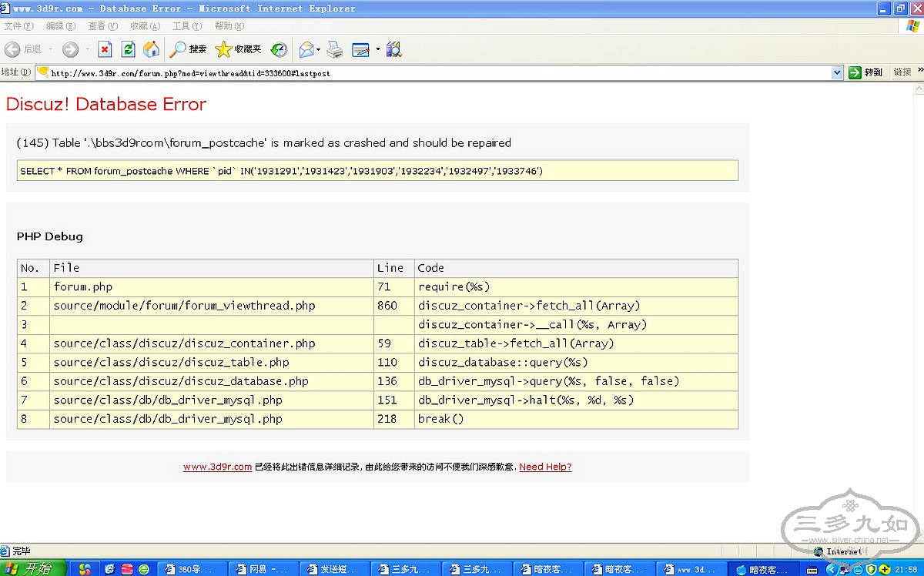Select the source/class/discuz/discuz_table.php cell
This screenshot has width=924, height=576.
[212, 362]
